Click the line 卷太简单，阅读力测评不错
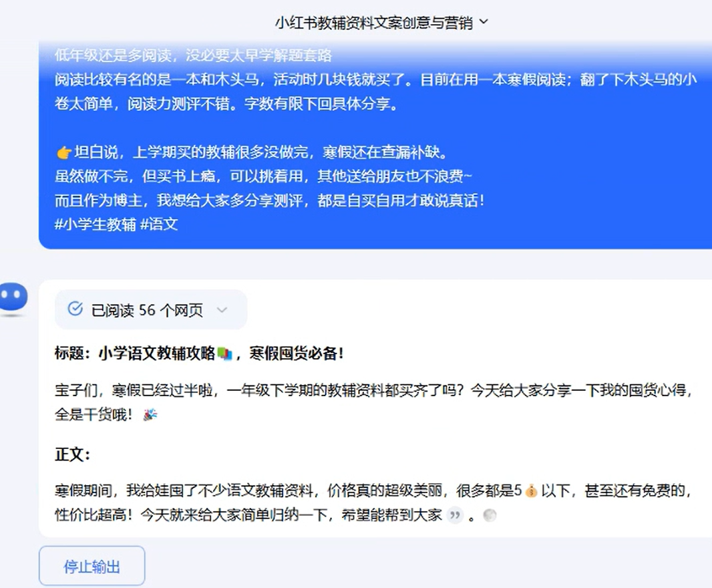The width and height of the screenshot is (712, 588). click(226, 104)
